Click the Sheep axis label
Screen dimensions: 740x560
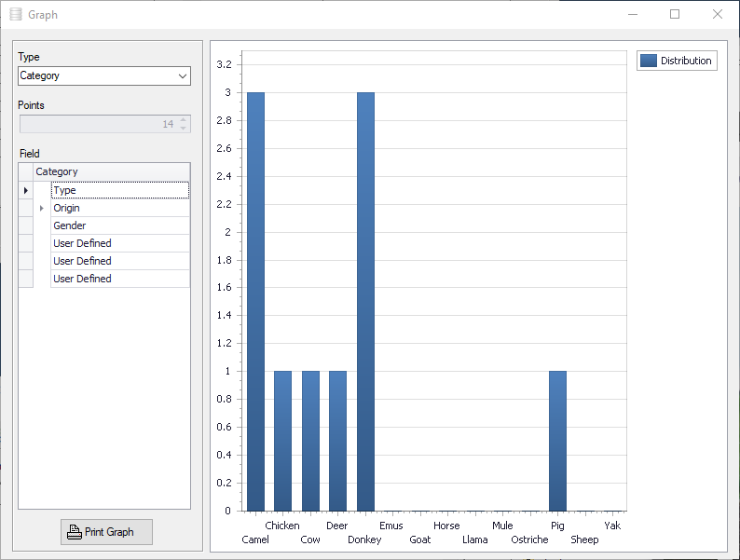pos(584,540)
